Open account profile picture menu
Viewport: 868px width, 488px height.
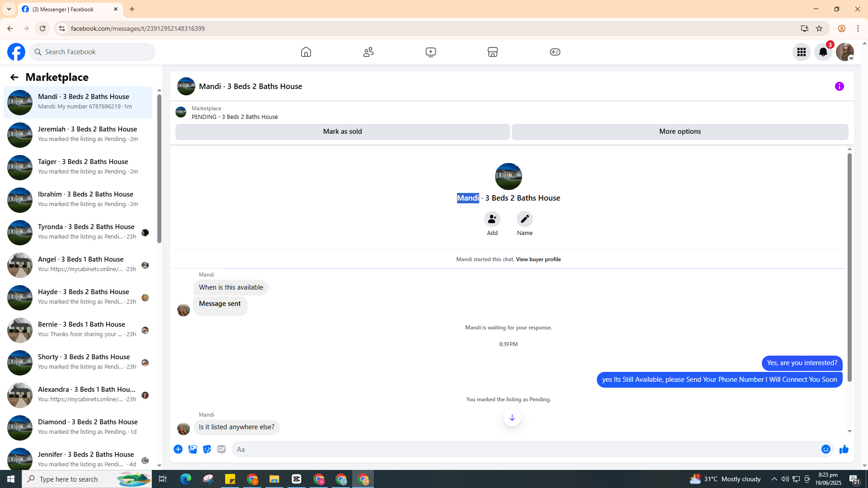[845, 52]
